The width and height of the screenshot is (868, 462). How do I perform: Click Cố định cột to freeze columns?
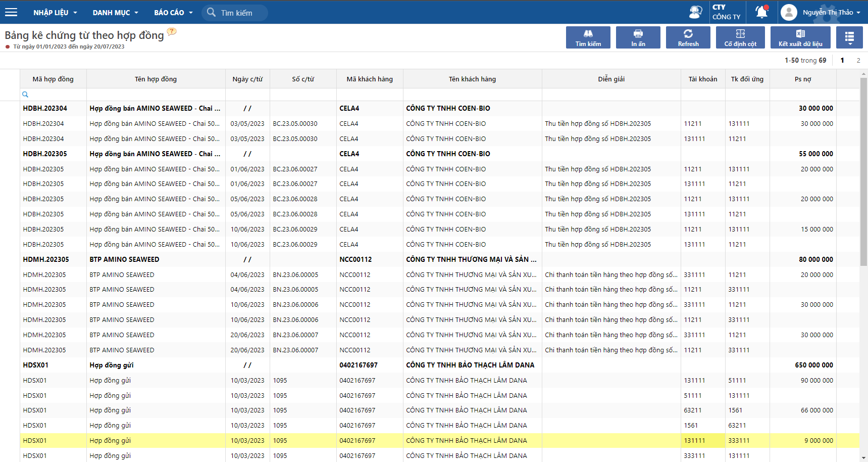point(740,37)
